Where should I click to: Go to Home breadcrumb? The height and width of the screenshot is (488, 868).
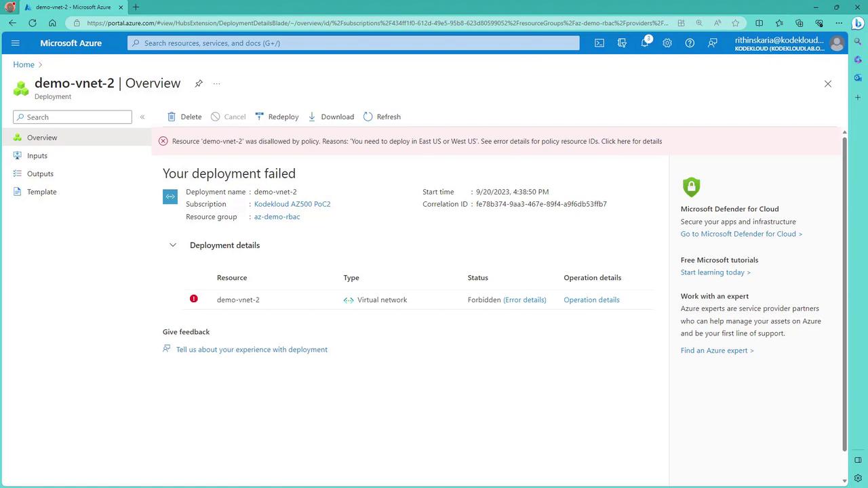tap(24, 64)
